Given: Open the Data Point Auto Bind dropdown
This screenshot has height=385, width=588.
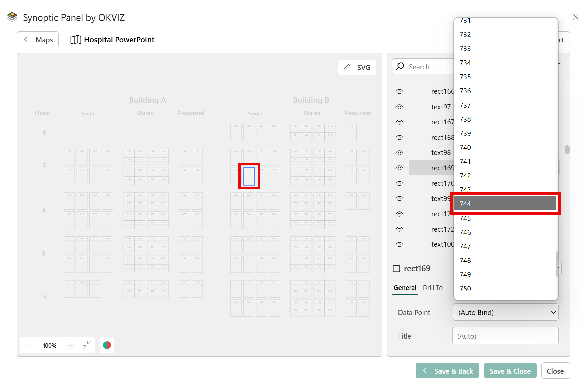Looking at the screenshot, I should tap(505, 312).
